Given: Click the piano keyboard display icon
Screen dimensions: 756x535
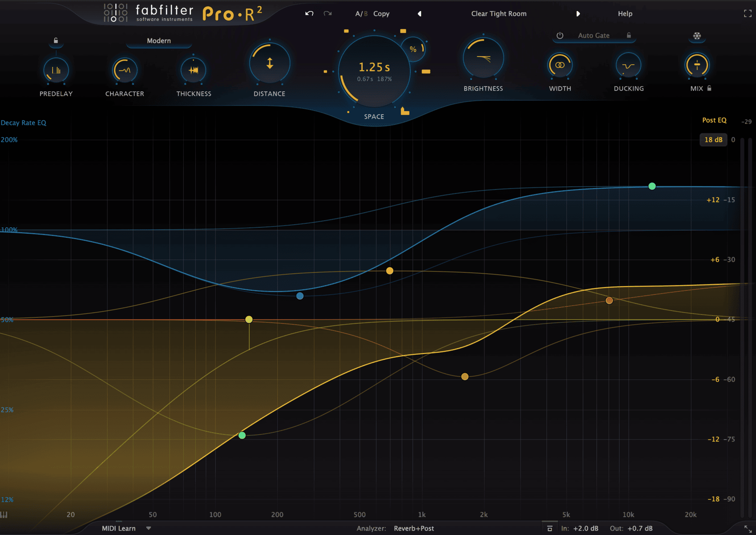Looking at the screenshot, I should 4,515.
